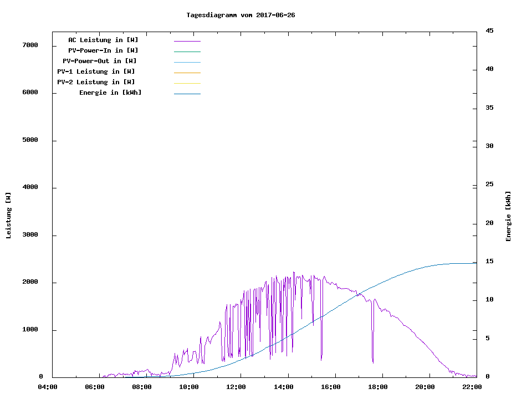This screenshot has width=532, height=399.
Task: Click the right axis title Energie [kWh]
Action: click(508, 216)
